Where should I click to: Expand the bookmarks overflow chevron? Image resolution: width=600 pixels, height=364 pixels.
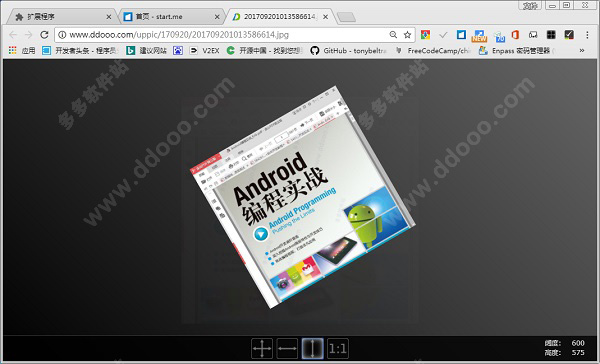click(x=582, y=51)
